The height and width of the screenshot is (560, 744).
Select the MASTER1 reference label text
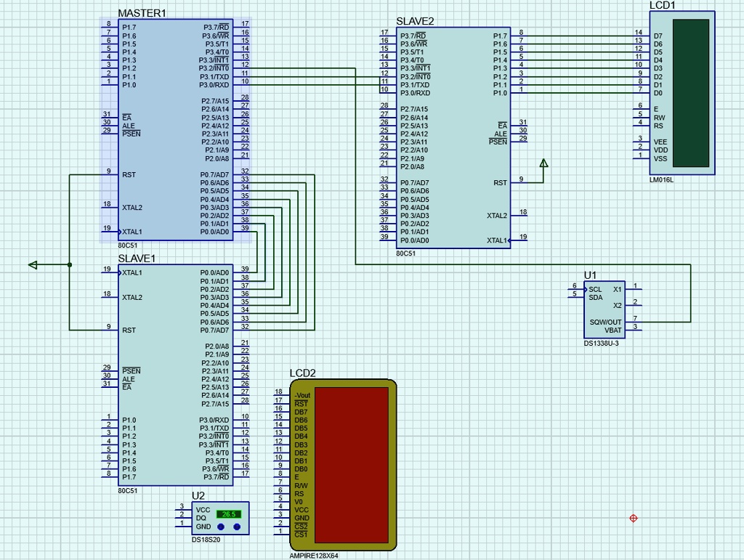(142, 13)
